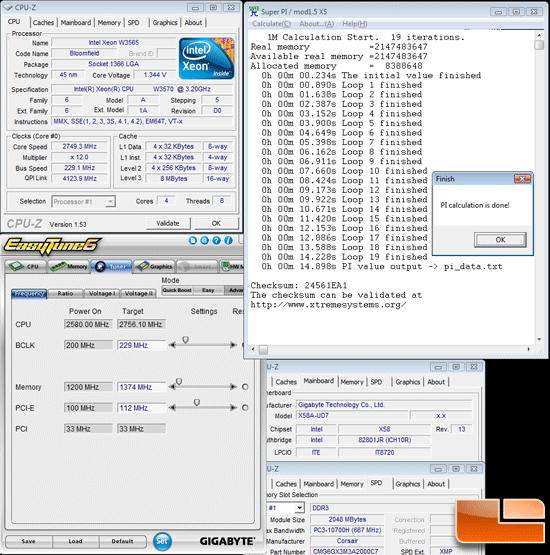Click the CPU-Z title bar icon in the top window
The image size is (550, 555).
pos(8,7)
